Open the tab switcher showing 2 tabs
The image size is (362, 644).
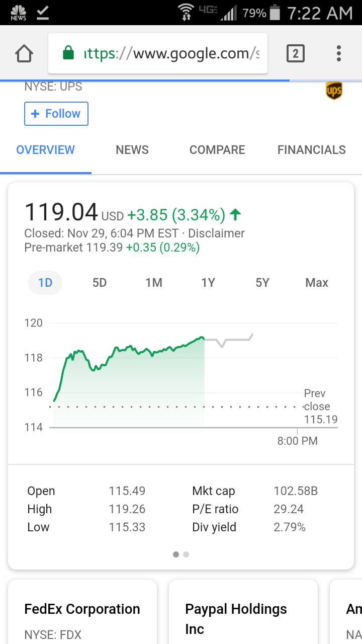(x=295, y=53)
